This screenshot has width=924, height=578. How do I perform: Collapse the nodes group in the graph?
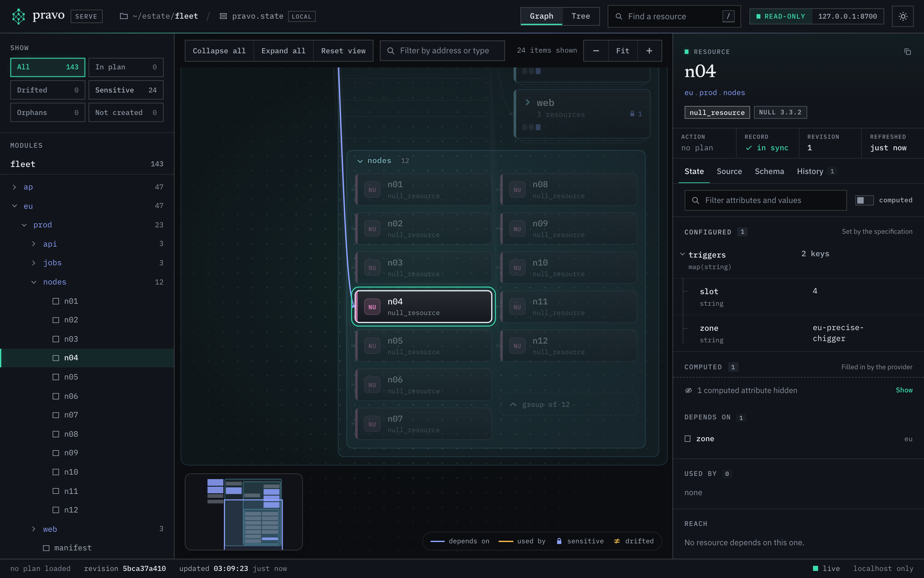pos(360,161)
